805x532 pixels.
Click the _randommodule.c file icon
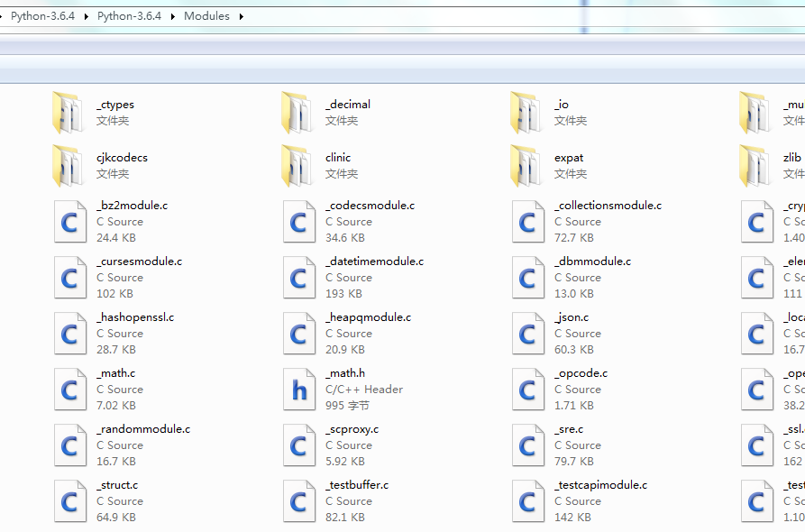(70, 445)
